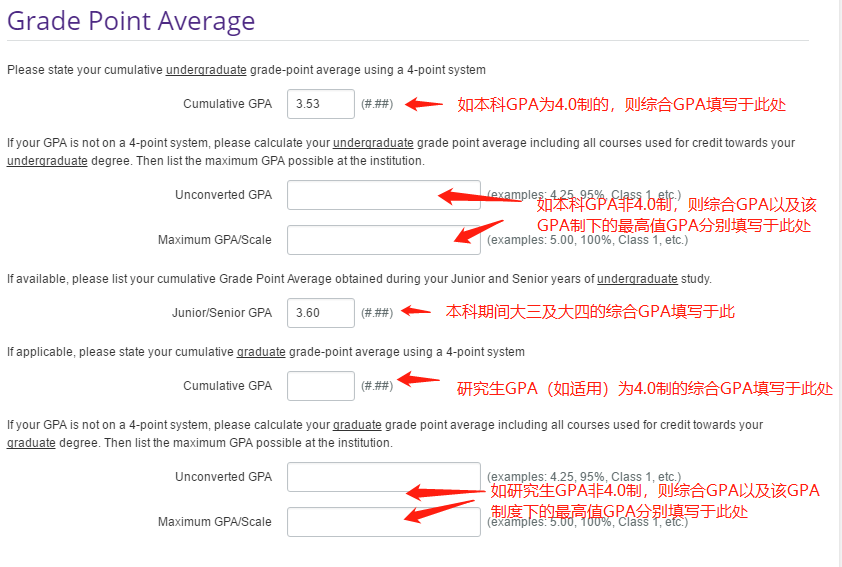Click the Grade Point Average heading
The width and height of the screenshot is (842, 567).
coord(131,21)
